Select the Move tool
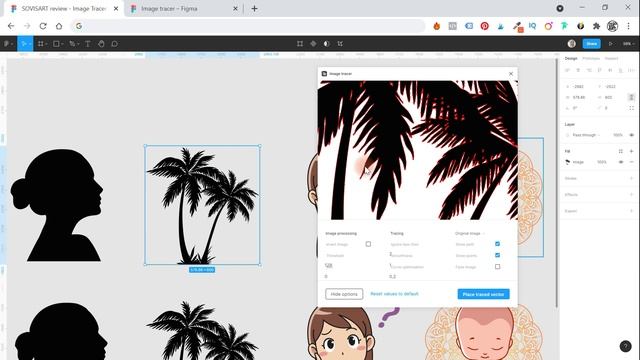This screenshot has width=640, height=360. [x=24, y=44]
